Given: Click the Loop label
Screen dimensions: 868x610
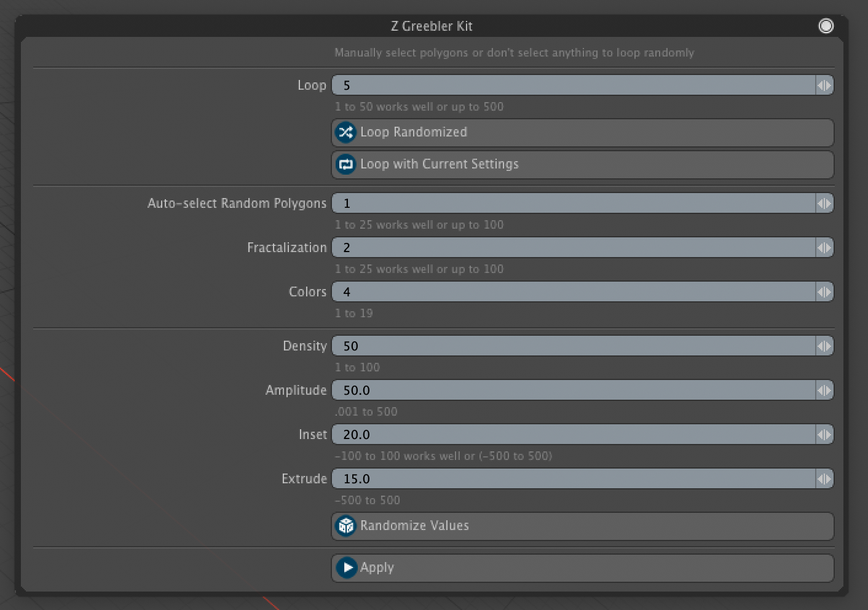Looking at the screenshot, I should [x=312, y=85].
